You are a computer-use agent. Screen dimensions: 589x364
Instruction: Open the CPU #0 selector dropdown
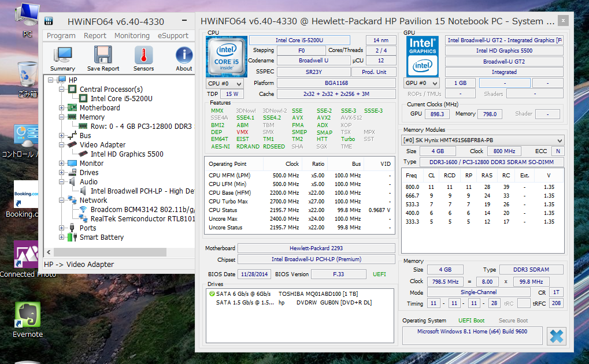coord(225,83)
